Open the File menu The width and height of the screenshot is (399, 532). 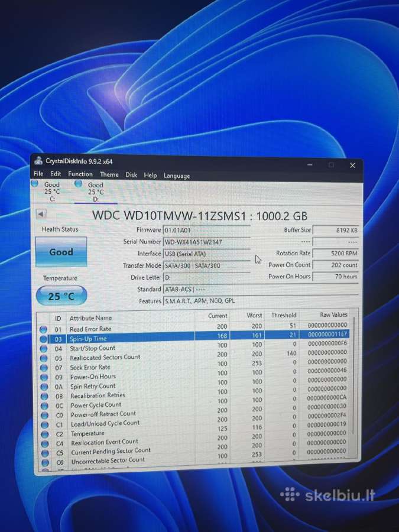click(38, 173)
